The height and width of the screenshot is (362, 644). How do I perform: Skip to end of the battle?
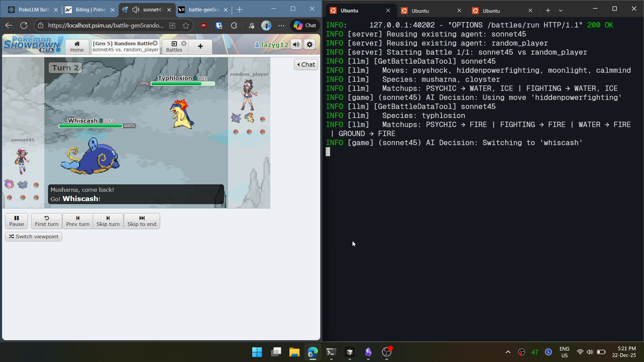pos(142,221)
